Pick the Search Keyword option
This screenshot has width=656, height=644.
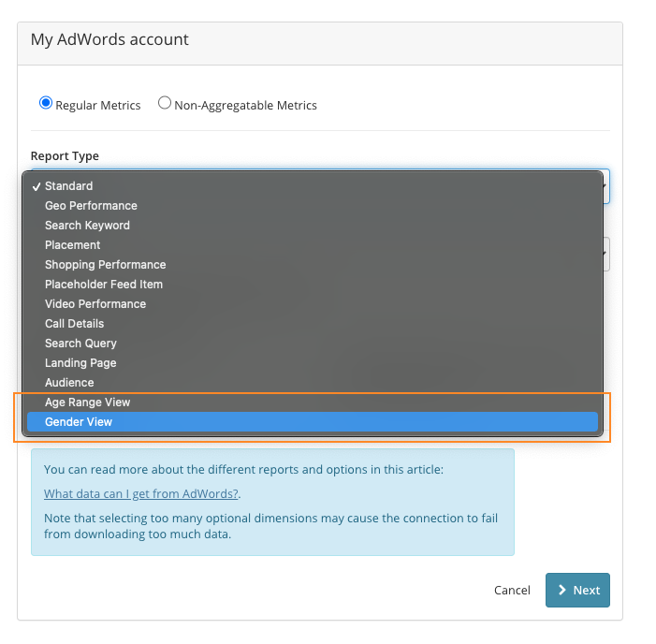(313, 226)
